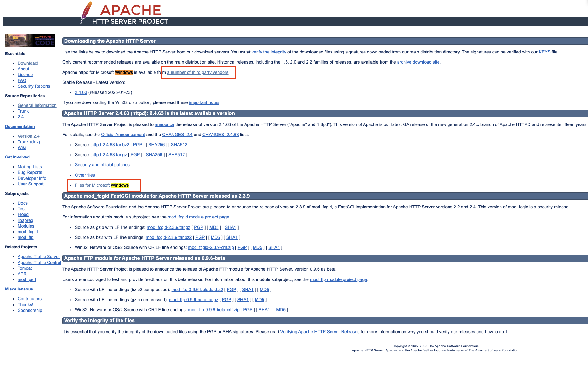Download mod_ftp-0.9.6-beta-crlf.zip

(x=214, y=310)
